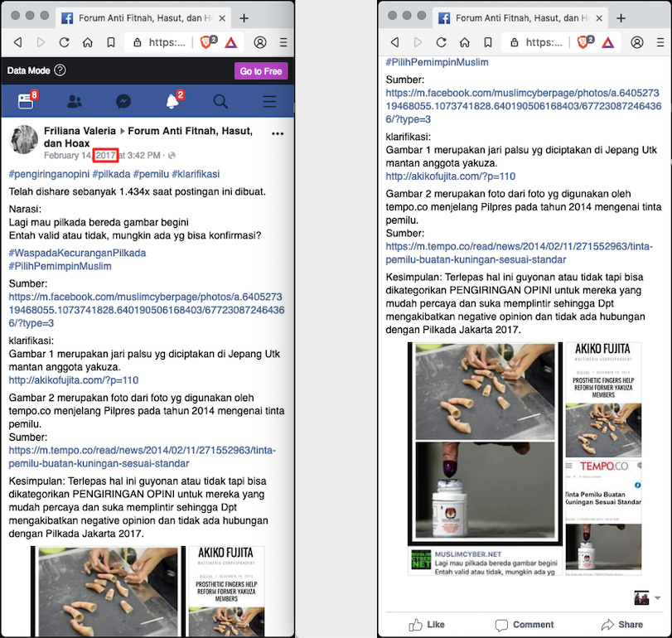
Task: Open Facebook notifications bell icon
Action: tap(173, 101)
